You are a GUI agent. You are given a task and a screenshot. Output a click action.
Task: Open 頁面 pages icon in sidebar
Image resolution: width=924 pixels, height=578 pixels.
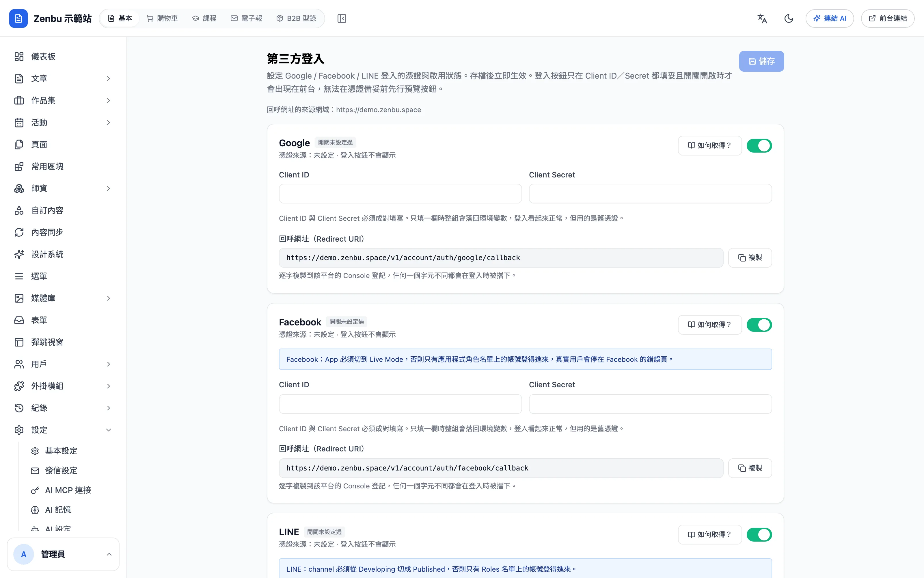[x=19, y=144]
